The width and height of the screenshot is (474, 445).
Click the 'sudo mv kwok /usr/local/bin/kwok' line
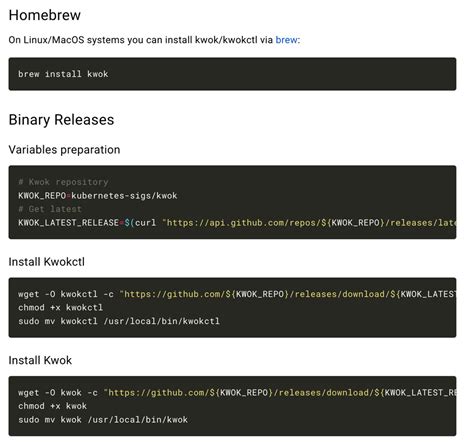point(103,420)
